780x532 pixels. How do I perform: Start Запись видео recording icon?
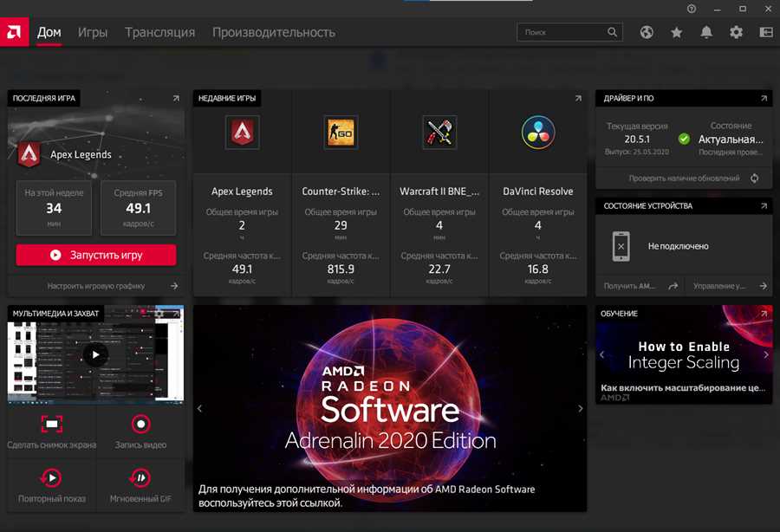coord(140,424)
